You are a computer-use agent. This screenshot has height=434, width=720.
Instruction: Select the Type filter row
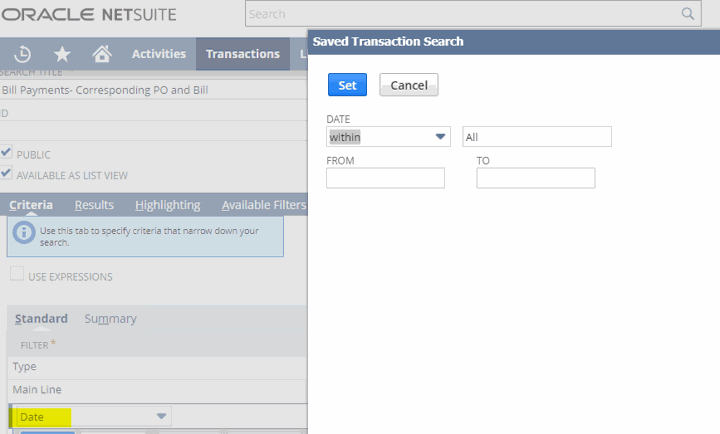(157, 367)
